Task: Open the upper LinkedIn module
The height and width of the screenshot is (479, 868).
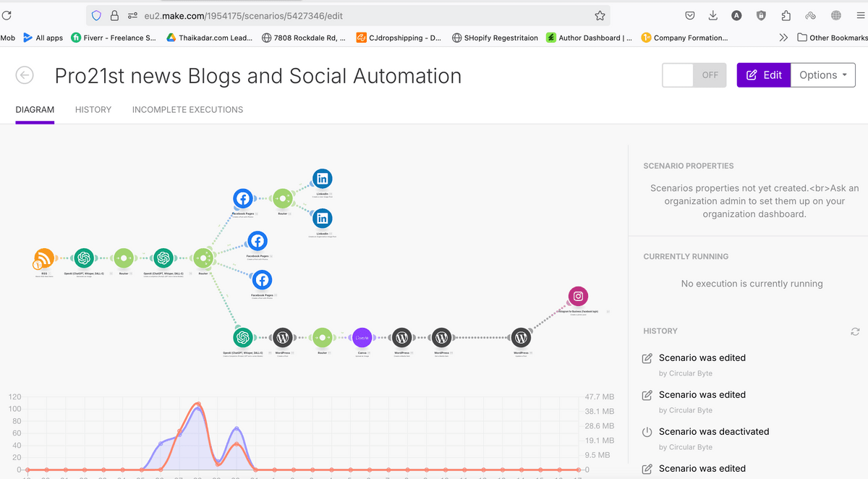Action: pos(323,179)
